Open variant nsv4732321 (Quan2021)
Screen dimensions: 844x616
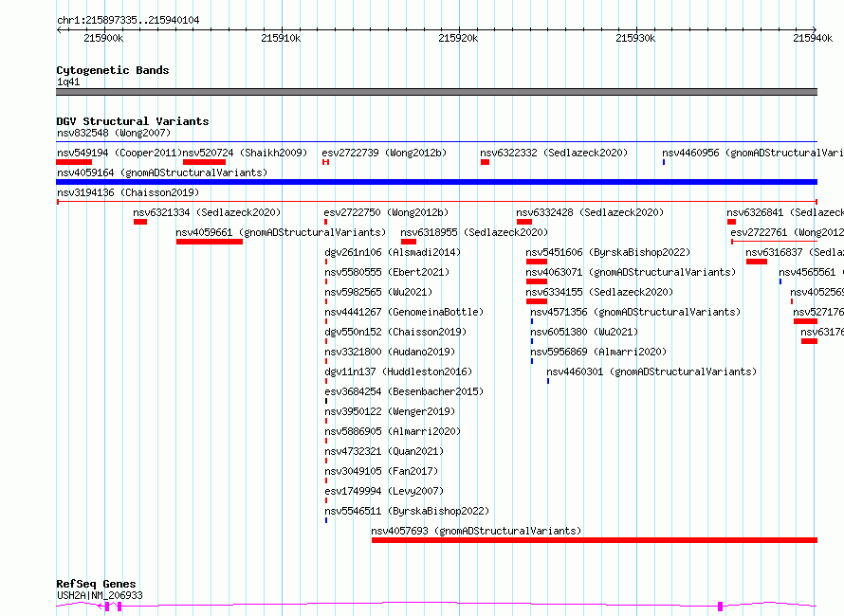click(x=384, y=451)
